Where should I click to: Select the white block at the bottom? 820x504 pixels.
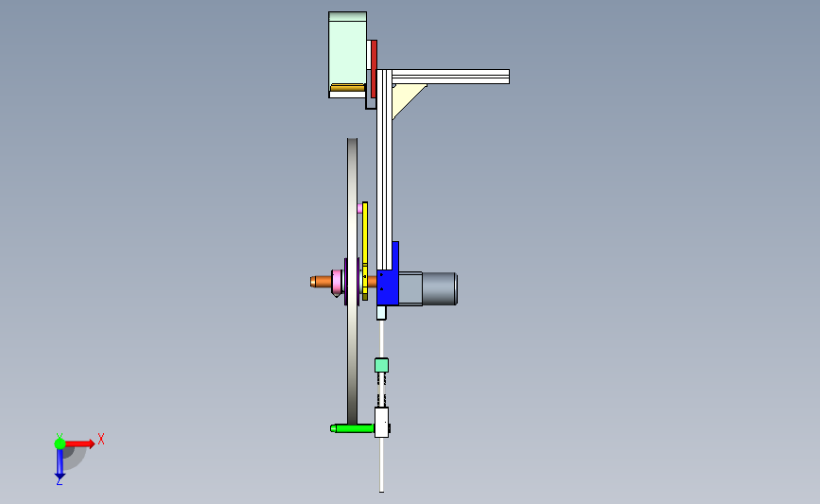click(x=382, y=423)
